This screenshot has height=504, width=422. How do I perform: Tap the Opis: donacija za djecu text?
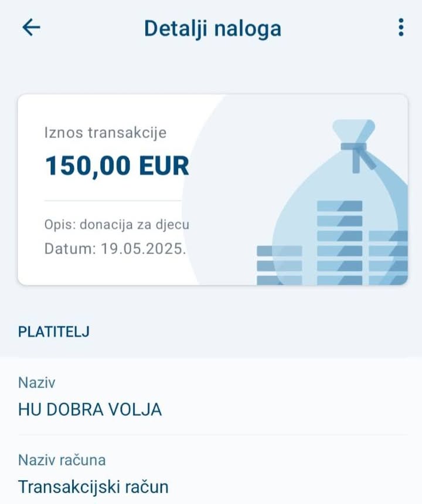coord(117,224)
